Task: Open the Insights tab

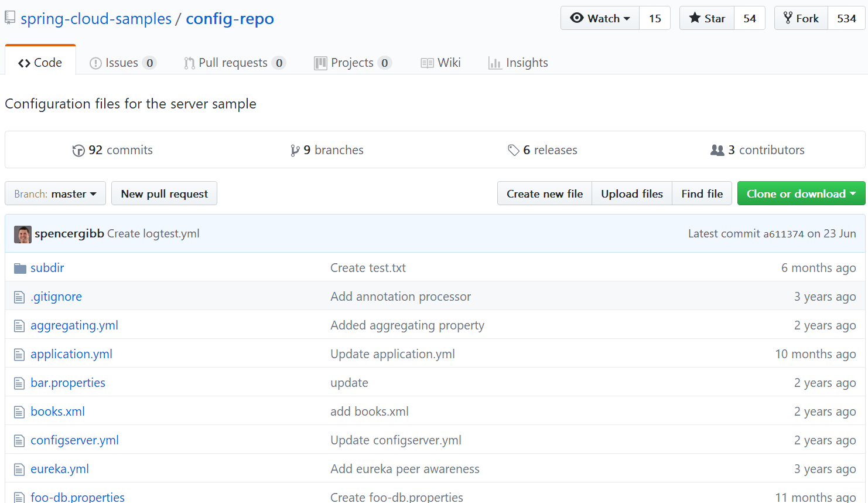Action: coord(518,63)
